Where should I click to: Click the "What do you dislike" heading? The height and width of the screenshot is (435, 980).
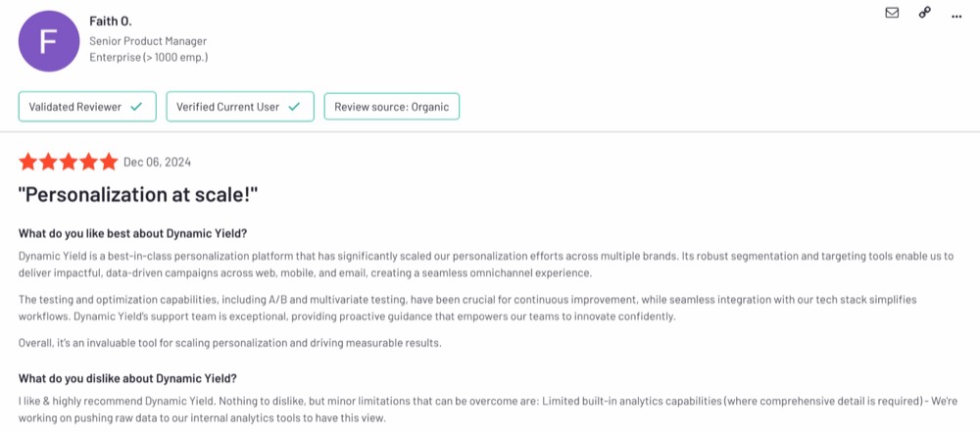pyautogui.click(x=127, y=379)
